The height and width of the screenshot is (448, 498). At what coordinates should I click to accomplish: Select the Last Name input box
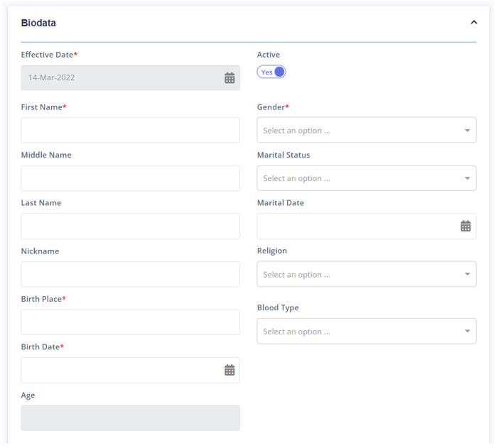coord(131,227)
